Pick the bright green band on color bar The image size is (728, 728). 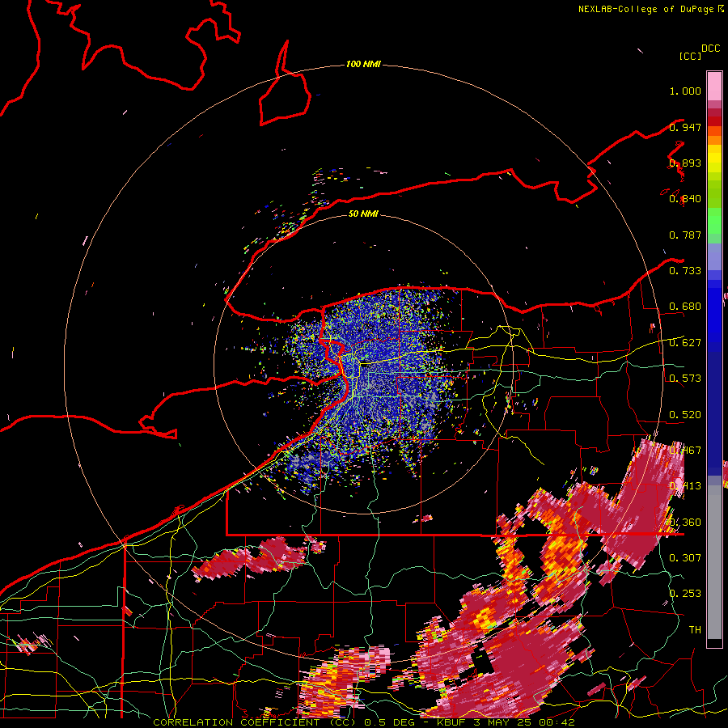[x=714, y=221]
